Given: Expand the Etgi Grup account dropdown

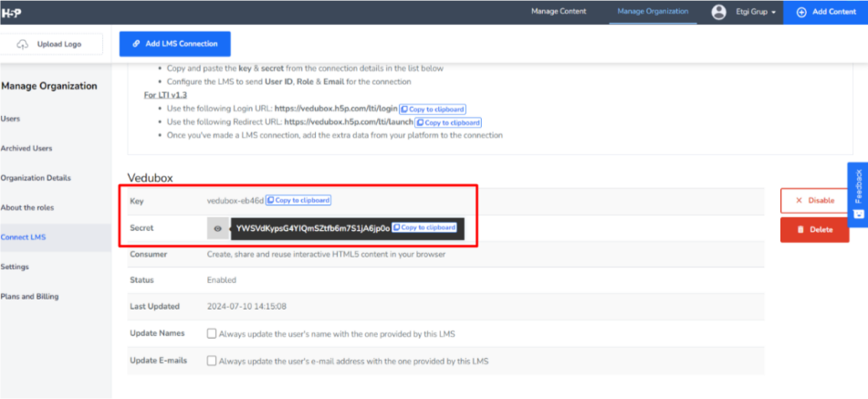Looking at the screenshot, I should click(x=754, y=12).
